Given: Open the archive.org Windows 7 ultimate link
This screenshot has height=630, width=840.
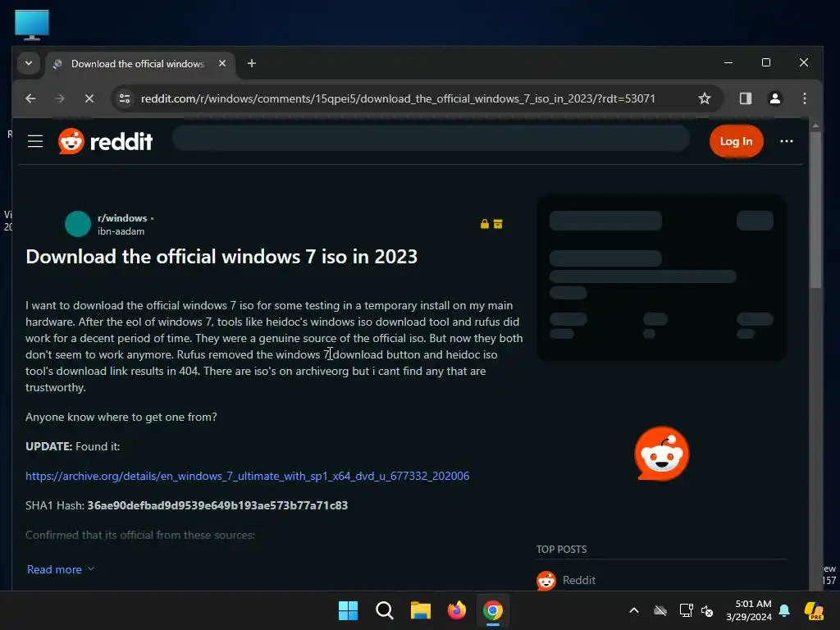Looking at the screenshot, I should 248,476.
